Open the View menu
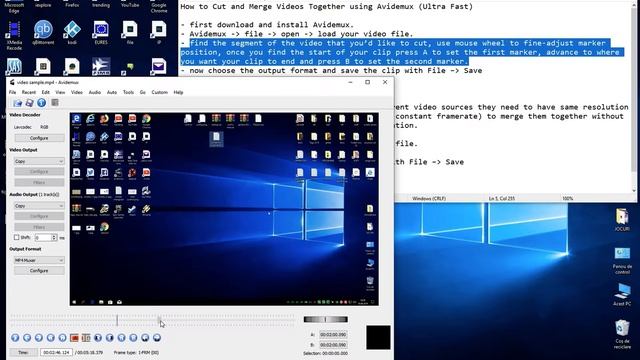This screenshot has height=360, width=640. pyautogui.click(x=60, y=92)
